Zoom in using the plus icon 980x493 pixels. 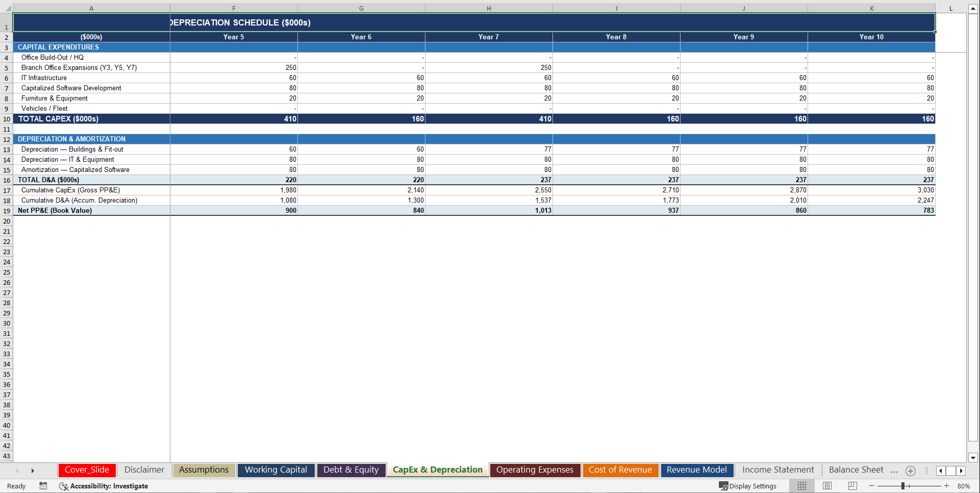tap(946, 486)
